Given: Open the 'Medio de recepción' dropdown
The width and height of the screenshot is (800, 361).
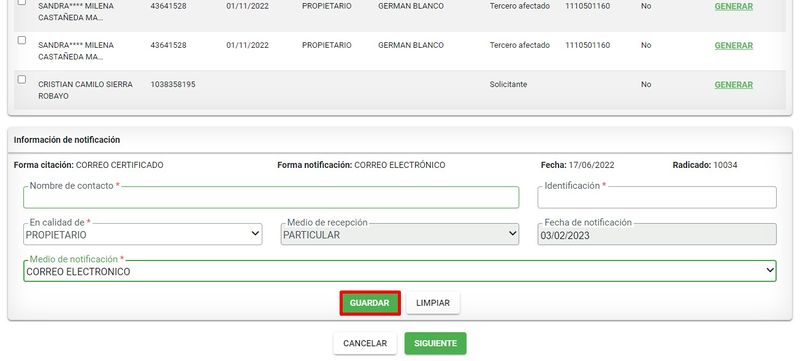Looking at the screenshot, I should [x=399, y=235].
